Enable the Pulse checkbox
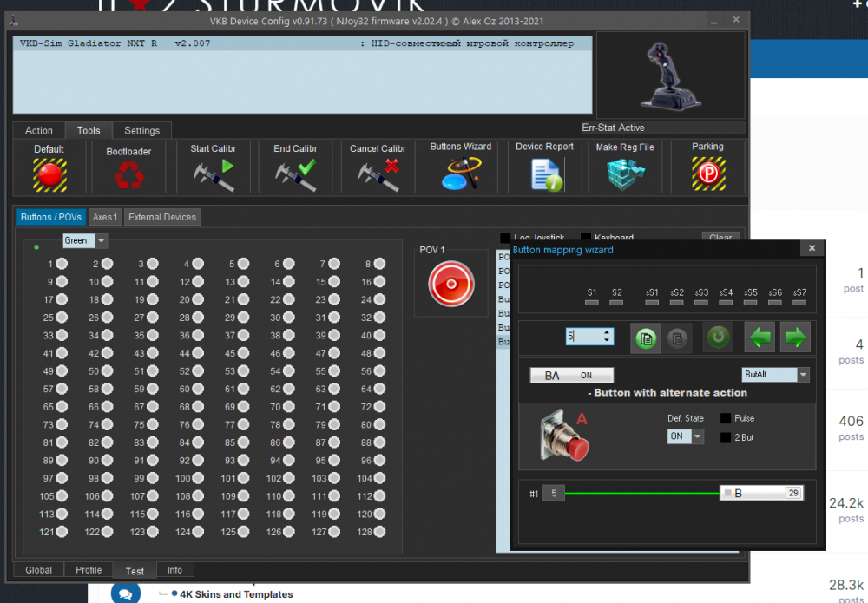The height and width of the screenshot is (603, 868). point(726,418)
